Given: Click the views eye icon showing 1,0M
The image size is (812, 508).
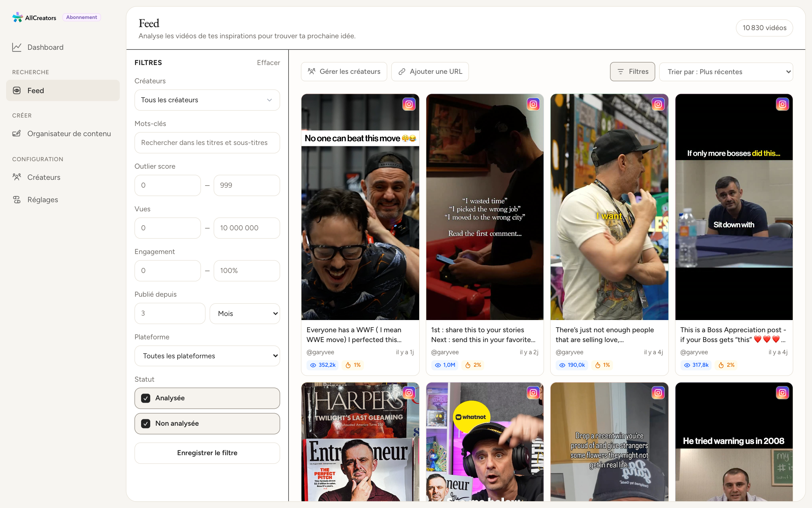Looking at the screenshot, I should [x=438, y=365].
